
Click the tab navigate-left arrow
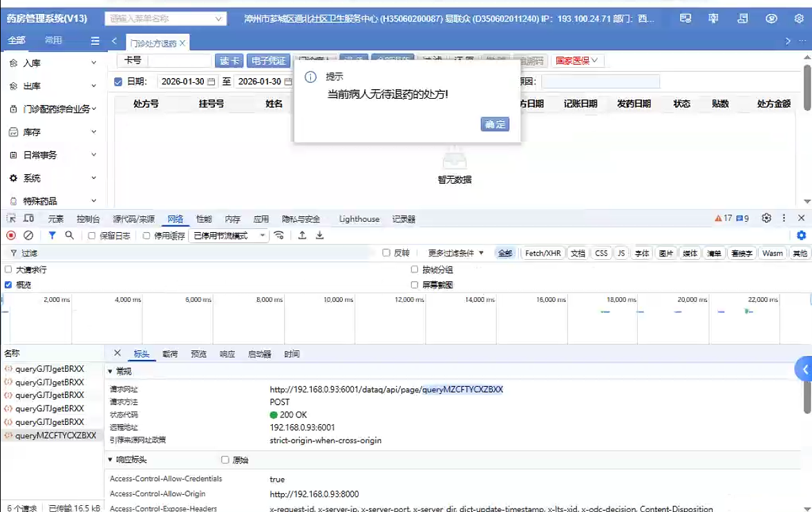point(115,41)
